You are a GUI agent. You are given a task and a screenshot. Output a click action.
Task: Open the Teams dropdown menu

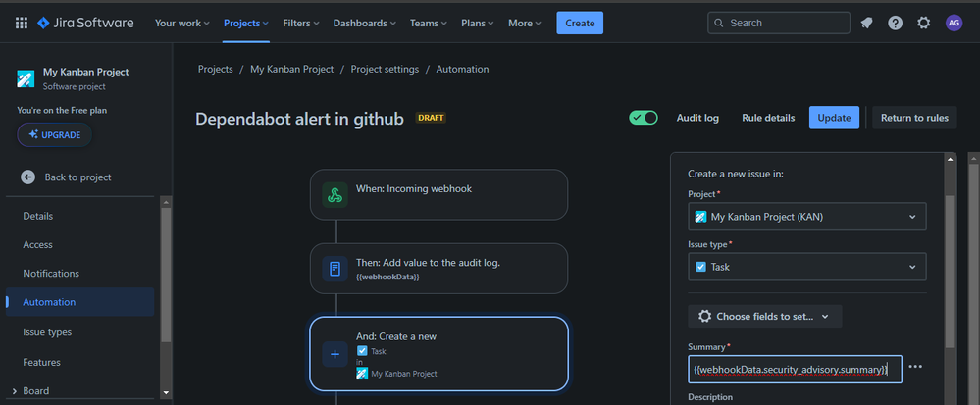(x=428, y=24)
